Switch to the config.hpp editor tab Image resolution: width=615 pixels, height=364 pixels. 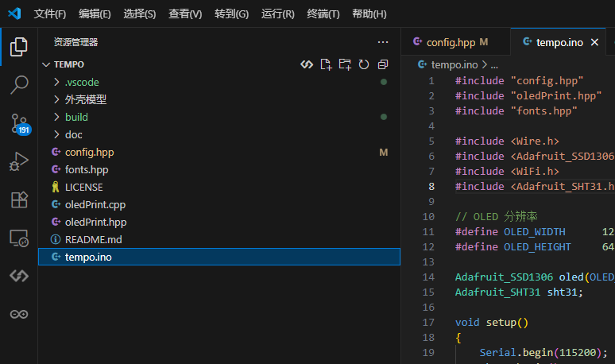tap(451, 42)
